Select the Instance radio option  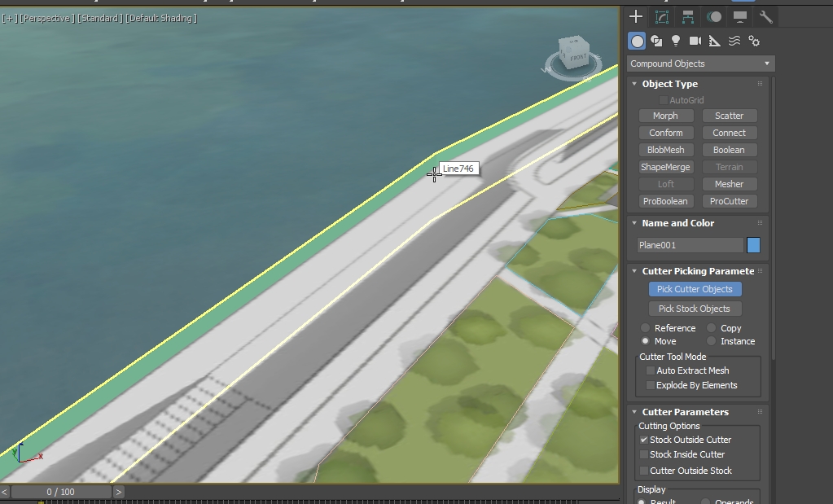point(712,341)
